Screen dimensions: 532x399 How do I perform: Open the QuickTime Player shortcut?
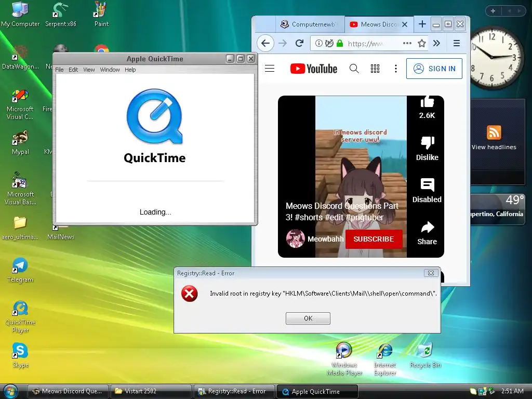[x=20, y=317]
